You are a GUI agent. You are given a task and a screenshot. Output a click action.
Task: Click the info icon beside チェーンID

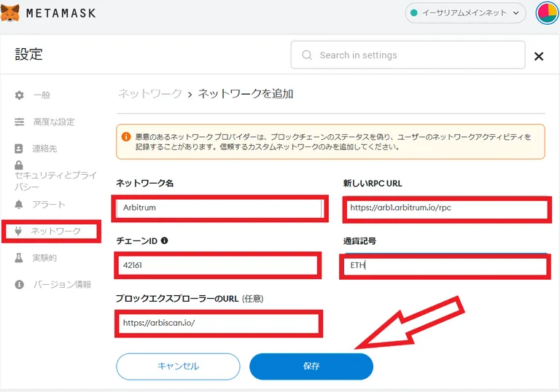164,240
